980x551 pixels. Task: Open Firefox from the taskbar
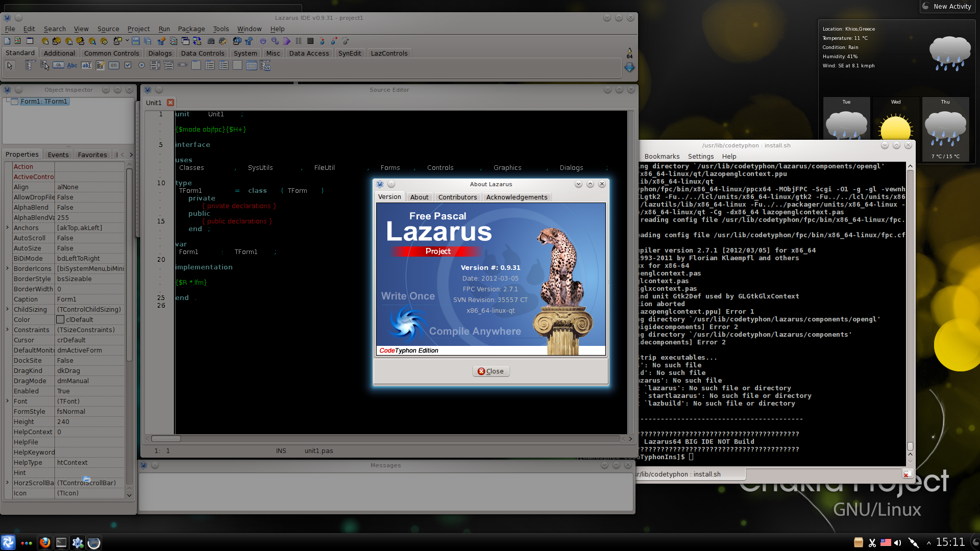45,542
